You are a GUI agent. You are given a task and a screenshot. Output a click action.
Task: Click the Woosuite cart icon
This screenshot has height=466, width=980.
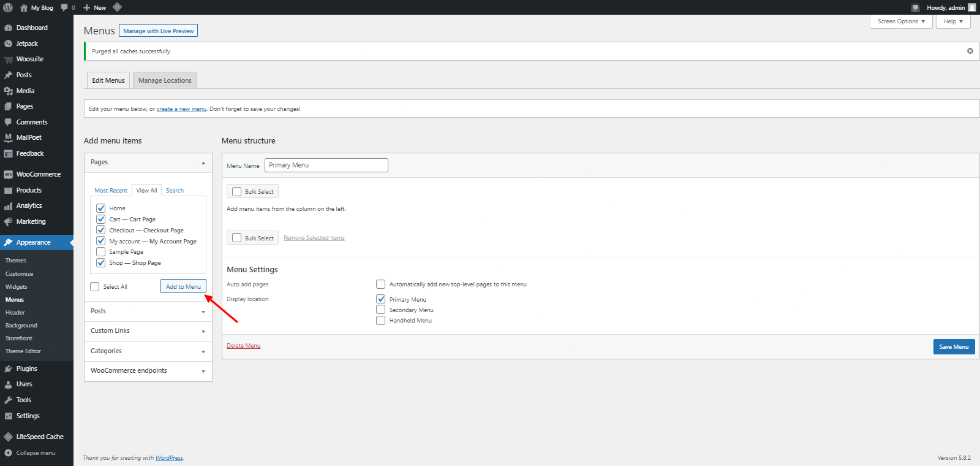point(8,59)
